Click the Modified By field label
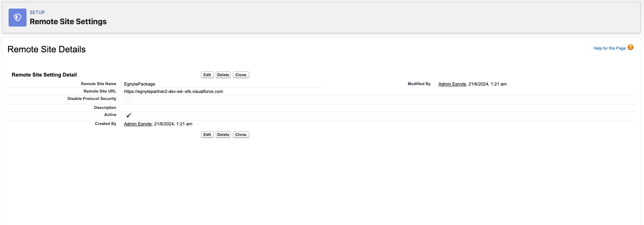The height and width of the screenshot is (225, 644). [419, 84]
